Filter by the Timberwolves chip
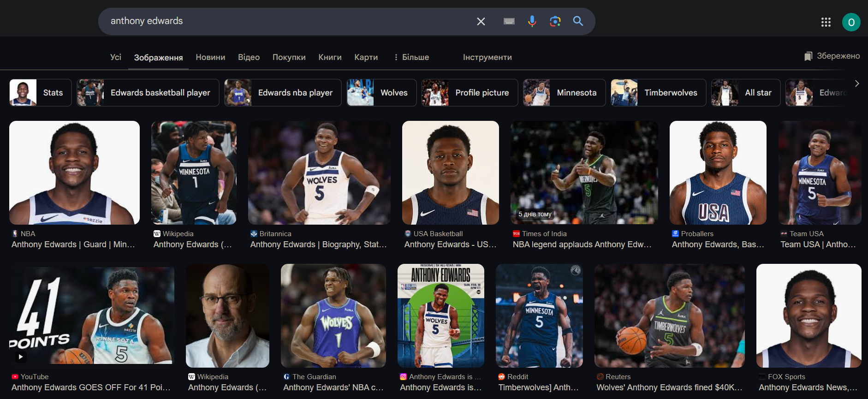 (659, 93)
